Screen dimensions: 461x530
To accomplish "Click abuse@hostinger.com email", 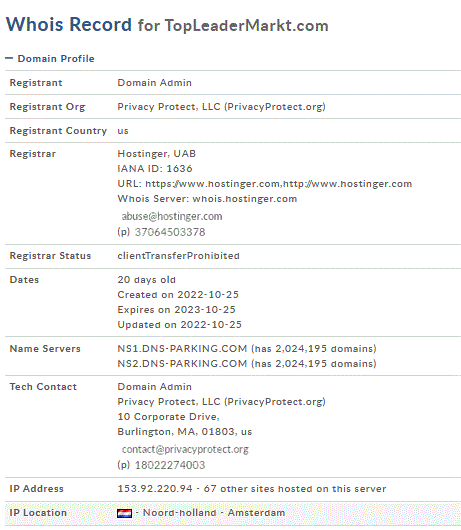I will pyautogui.click(x=172, y=216).
